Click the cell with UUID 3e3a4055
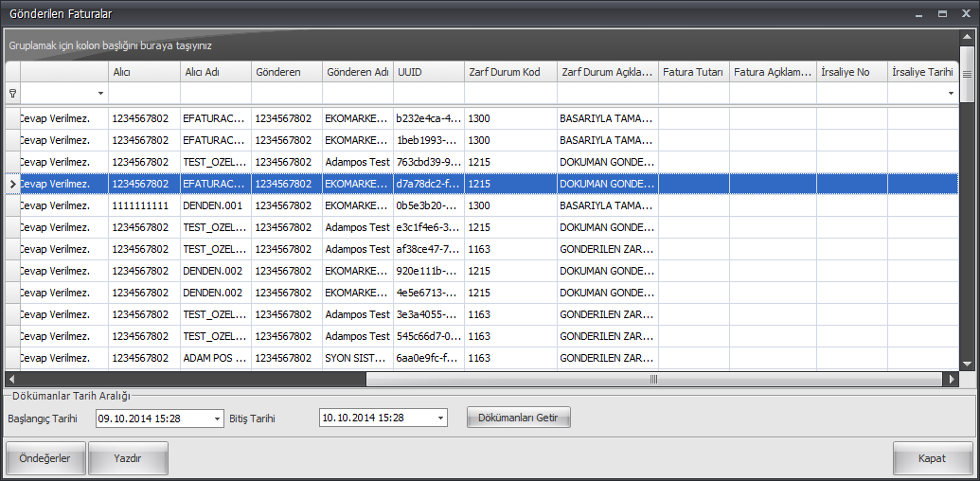Viewport: 980px width, 481px height. (429, 314)
